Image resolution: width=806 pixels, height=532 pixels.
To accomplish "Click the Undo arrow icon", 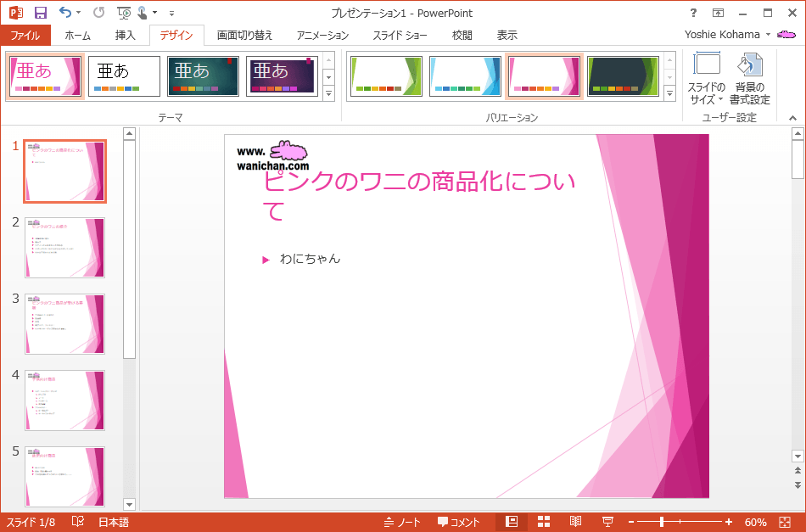I will coord(64,13).
